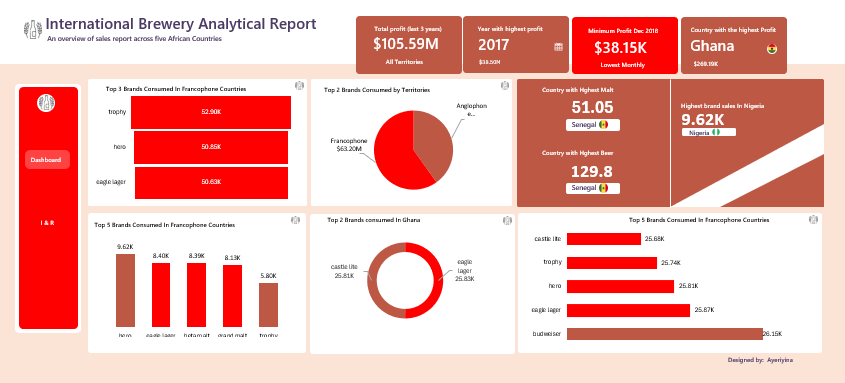
Task: Click the Senegal flag under Country with Highest Beer
Action: (604, 188)
